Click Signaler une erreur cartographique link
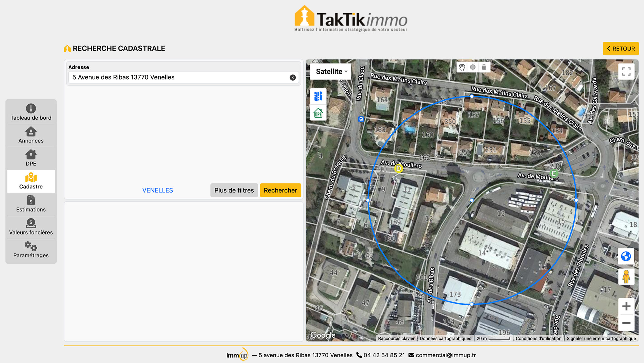The image size is (644, 363). [601, 339]
